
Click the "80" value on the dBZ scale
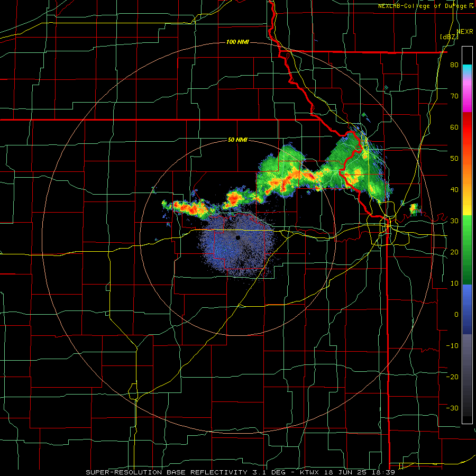[454, 65]
